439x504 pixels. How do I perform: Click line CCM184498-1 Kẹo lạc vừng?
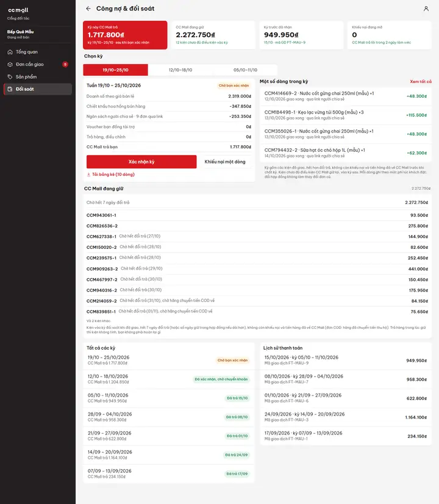coord(346,115)
